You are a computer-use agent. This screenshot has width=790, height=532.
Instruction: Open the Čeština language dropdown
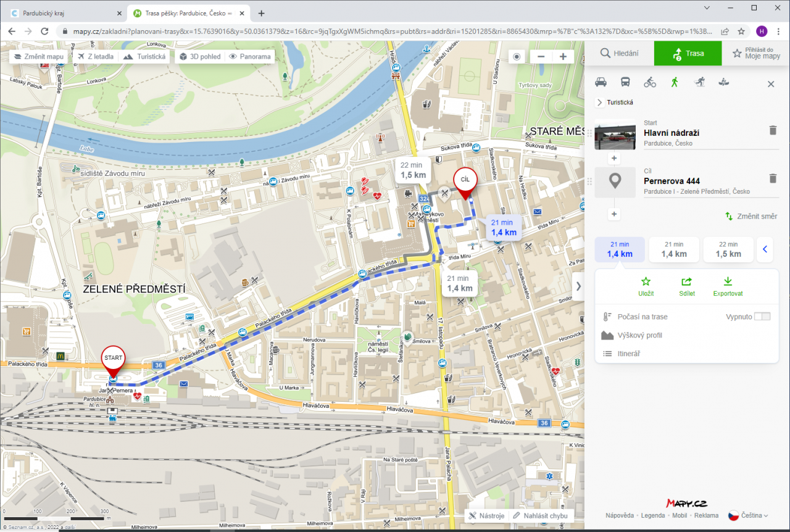point(748,515)
